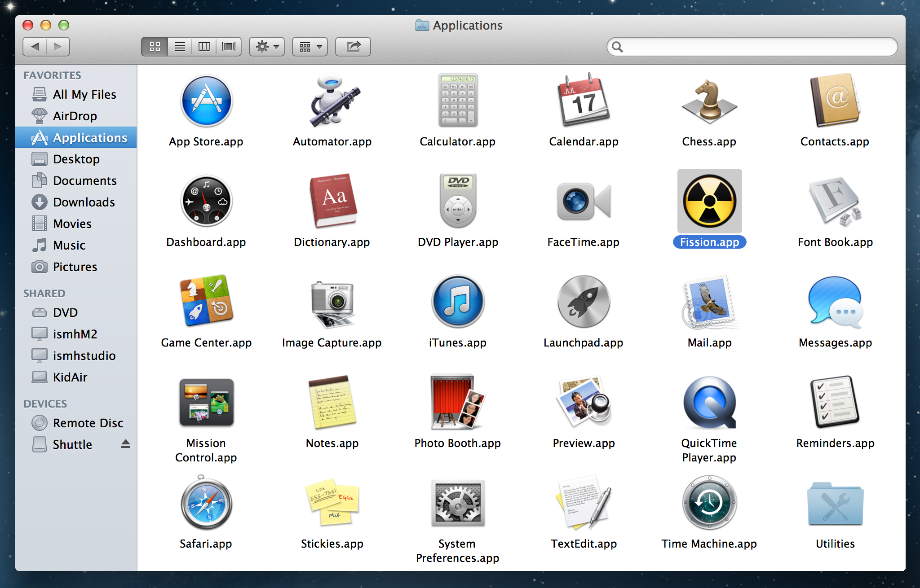Open the Utilities folder icon
Screen dimensions: 920x588
click(x=835, y=503)
